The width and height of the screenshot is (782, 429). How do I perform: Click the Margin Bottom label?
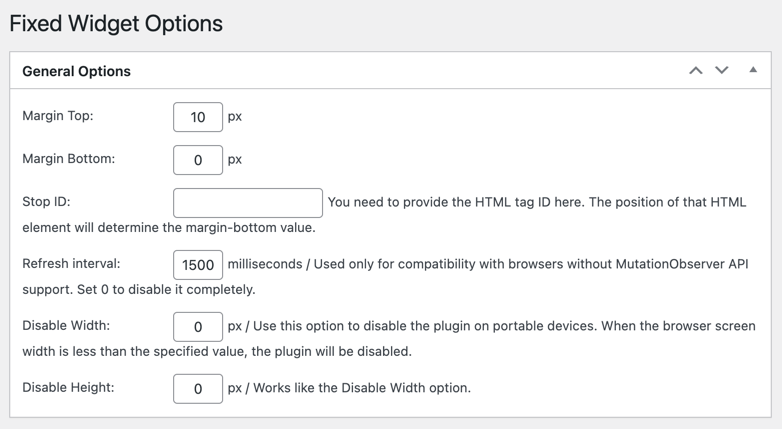[68, 159]
